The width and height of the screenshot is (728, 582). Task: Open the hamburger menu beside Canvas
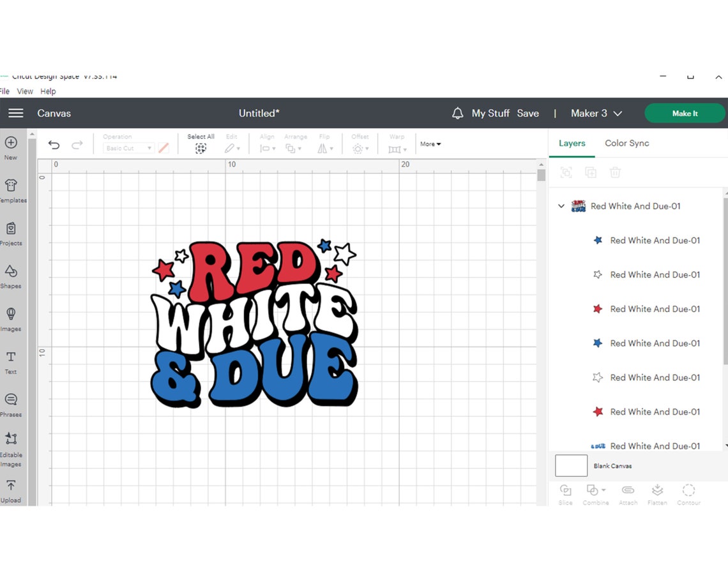click(16, 113)
